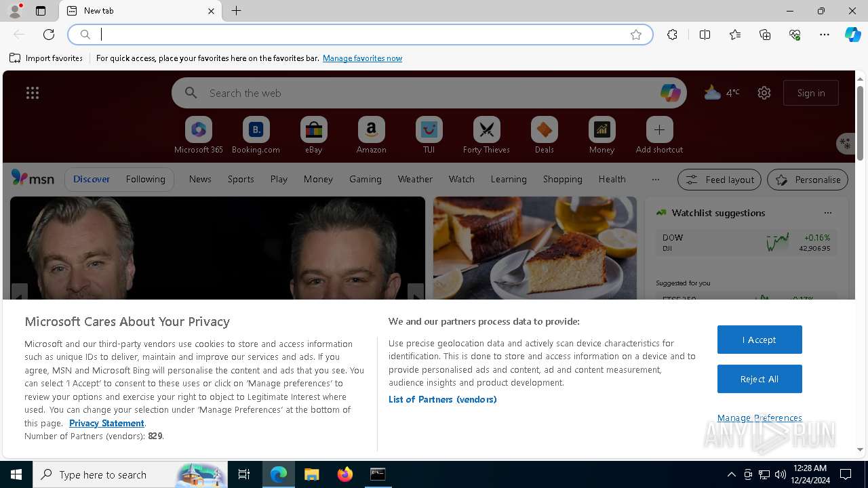Refresh the page
Viewport: 868px width, 488px height.
[x=49, y=35]
